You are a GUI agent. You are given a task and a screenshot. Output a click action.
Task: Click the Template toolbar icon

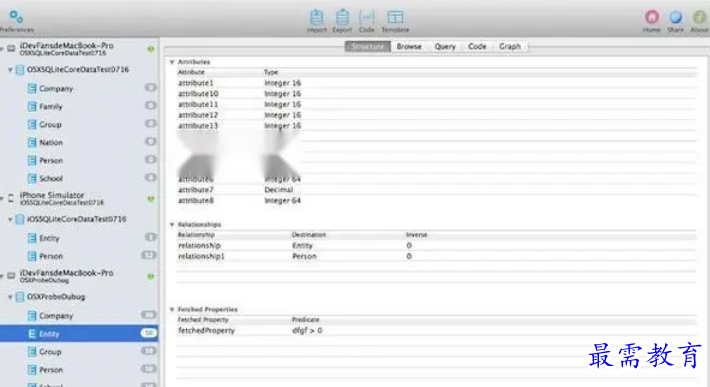point(395,21)
